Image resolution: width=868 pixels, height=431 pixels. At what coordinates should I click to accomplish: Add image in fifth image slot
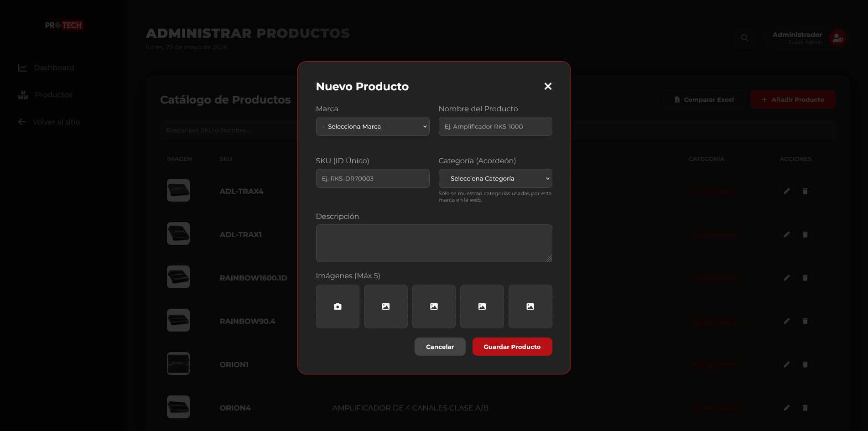[530, 306]
